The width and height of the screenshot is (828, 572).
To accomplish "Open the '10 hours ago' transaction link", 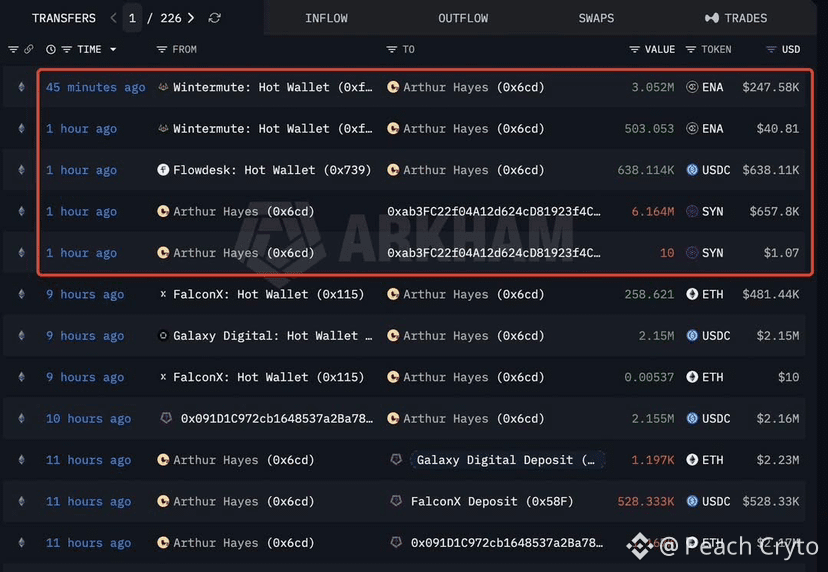I will coord(88,418).
